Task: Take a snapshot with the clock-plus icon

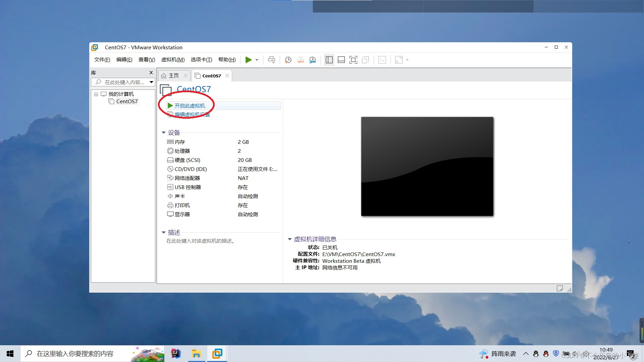Action: click(x=288, y=60)
